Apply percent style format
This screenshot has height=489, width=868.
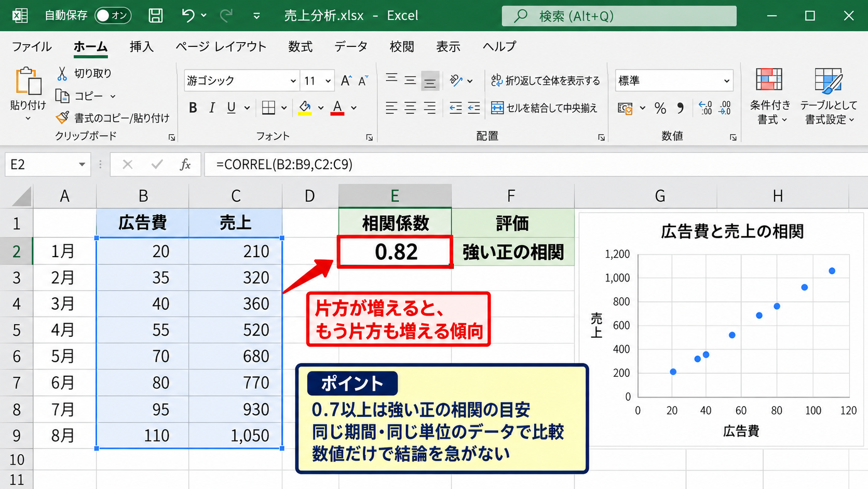[x=660, y=108]
